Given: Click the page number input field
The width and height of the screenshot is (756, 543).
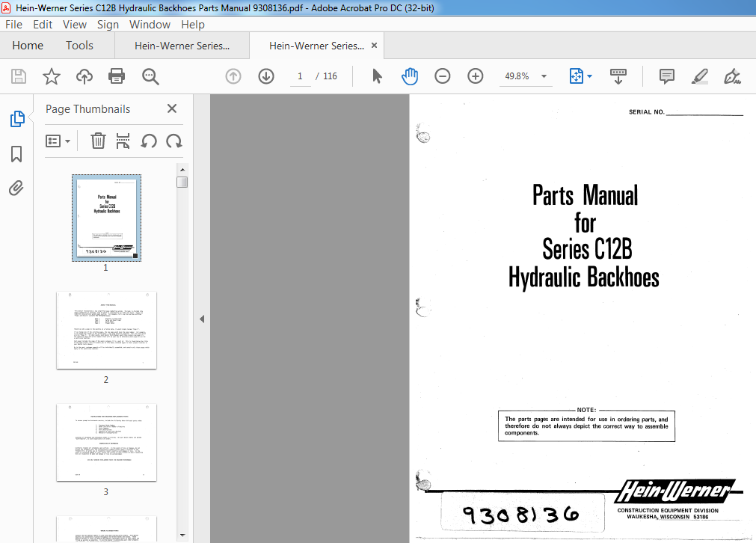Looking at the screenshot, I should point(300,76).
